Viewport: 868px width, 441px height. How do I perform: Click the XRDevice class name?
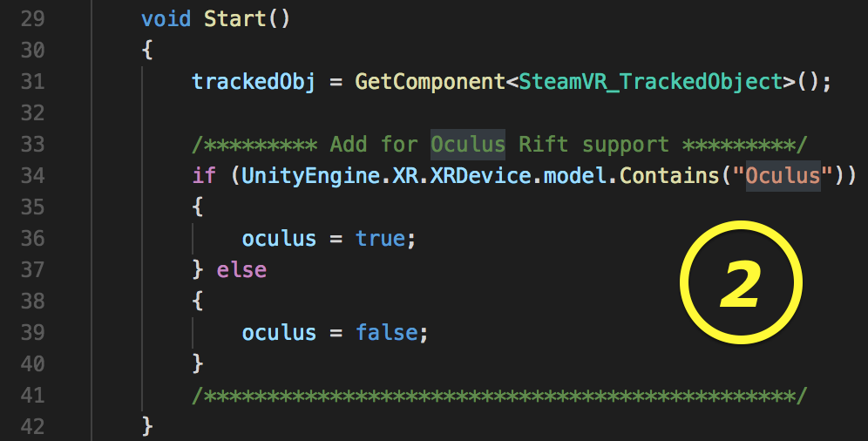[481, 175]
